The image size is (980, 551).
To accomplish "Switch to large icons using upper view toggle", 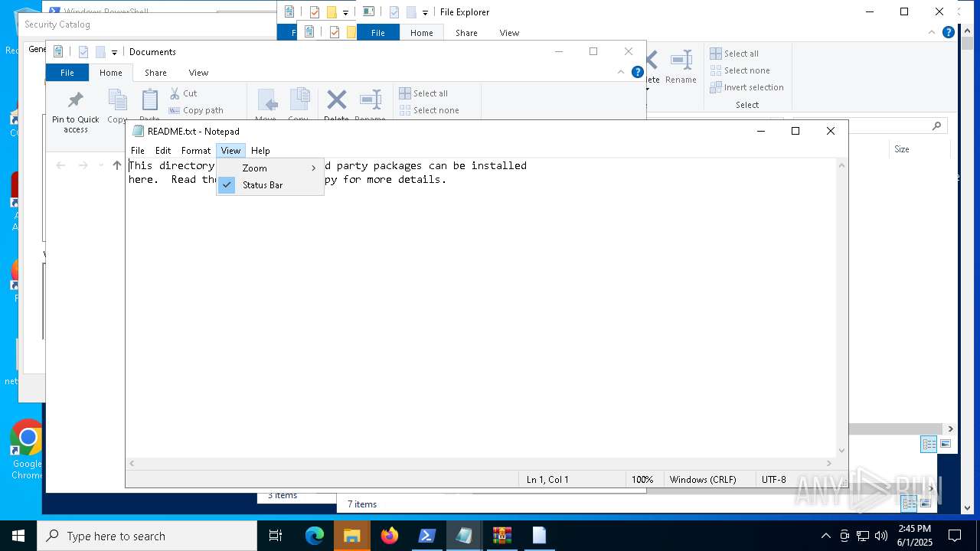I will (x=946, y=444).
